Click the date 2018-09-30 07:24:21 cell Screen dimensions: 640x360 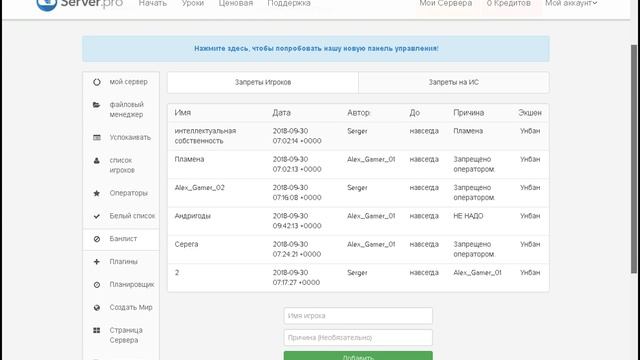297,249
